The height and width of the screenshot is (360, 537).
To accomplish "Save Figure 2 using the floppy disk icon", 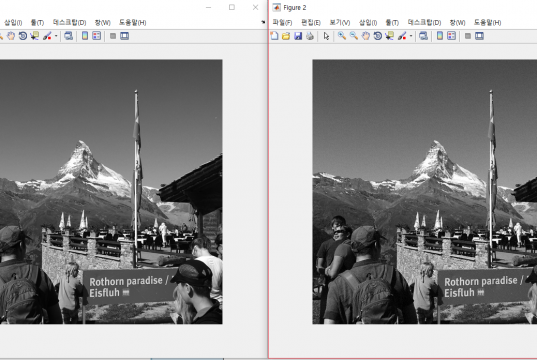I will [298, 36].
